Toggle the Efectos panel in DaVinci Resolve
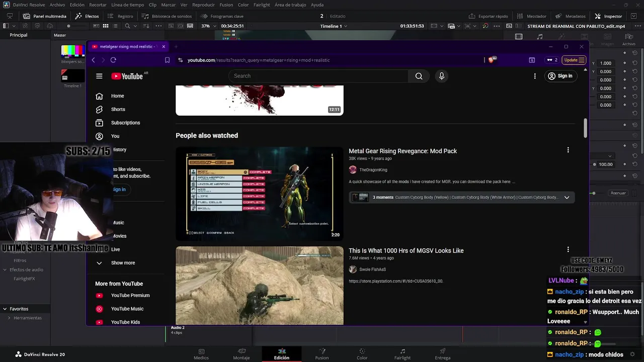Viewport: 644px width, 362px height. tap(87, 16)
